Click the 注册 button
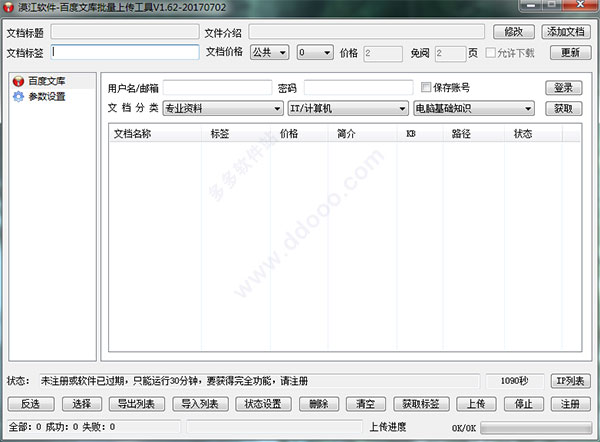 pos(570,404)
